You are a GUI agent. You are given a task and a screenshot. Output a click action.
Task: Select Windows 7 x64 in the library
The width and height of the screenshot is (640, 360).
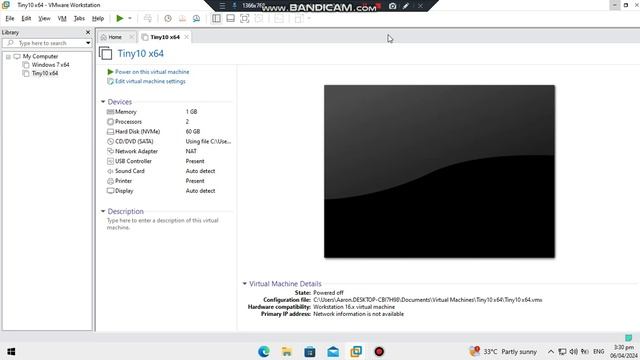point(51,65)
